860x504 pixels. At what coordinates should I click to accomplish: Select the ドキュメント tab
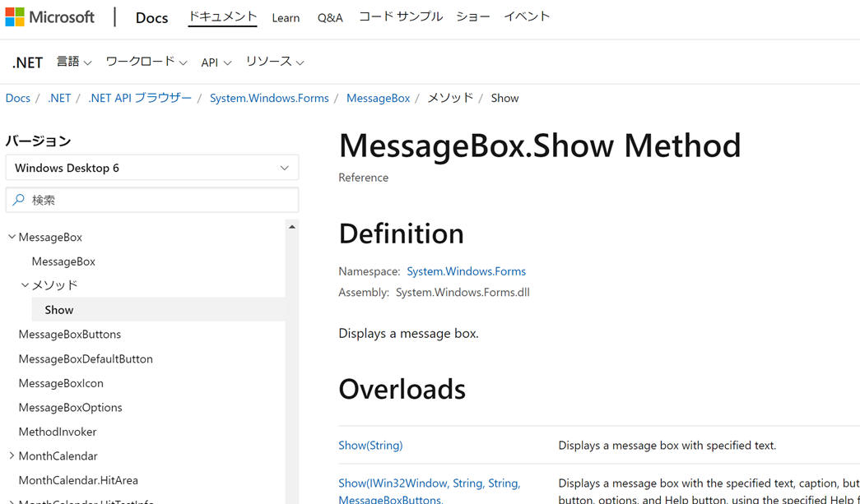coord(222,17)
